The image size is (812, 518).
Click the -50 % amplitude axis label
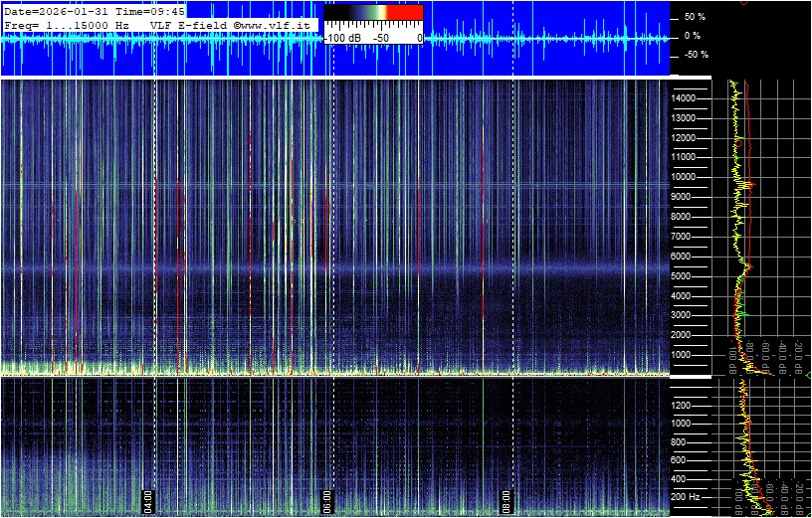point(697,55)
